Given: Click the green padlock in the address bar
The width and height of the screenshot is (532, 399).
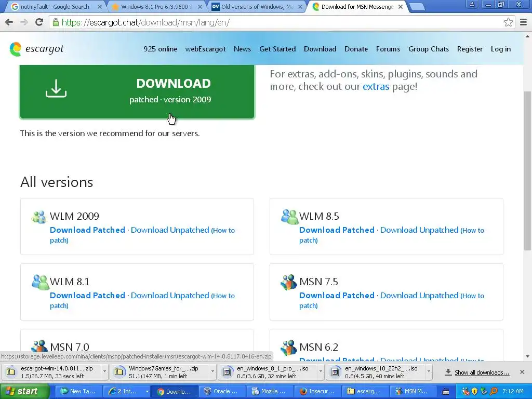Looking at the screenshot, I should 55,22.
